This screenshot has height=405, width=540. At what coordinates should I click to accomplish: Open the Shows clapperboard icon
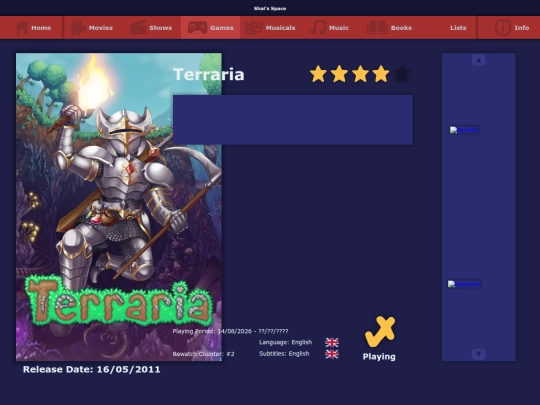coord(138,28)
